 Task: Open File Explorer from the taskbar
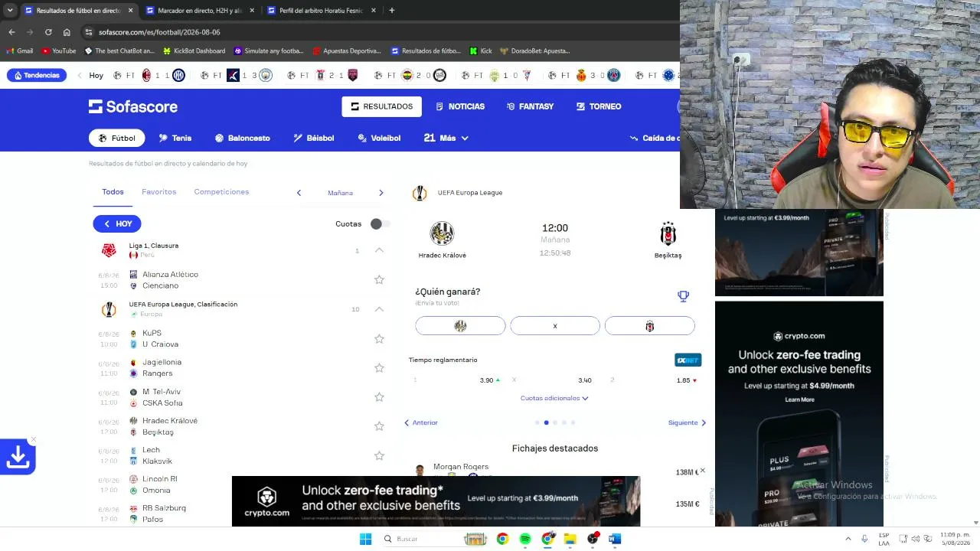[570, 539]
